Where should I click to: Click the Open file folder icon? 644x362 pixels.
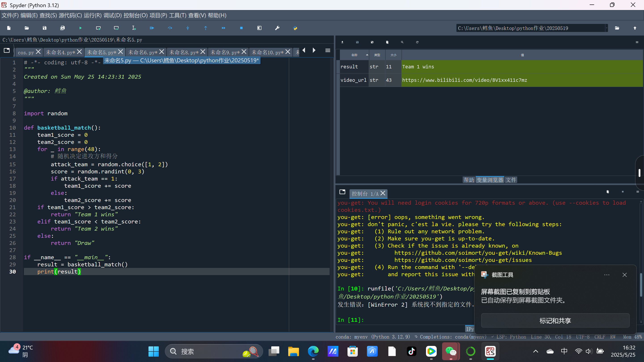coord(27,28)
